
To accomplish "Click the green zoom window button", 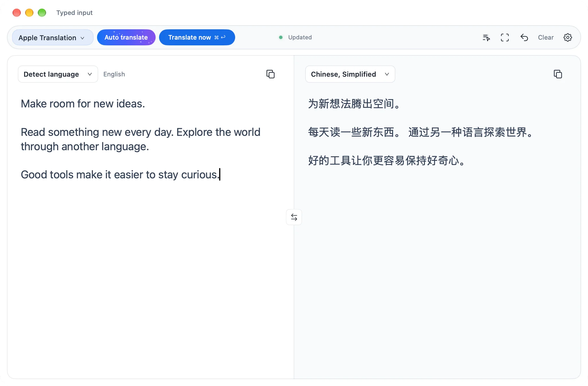I will click(x=42, y=13).
